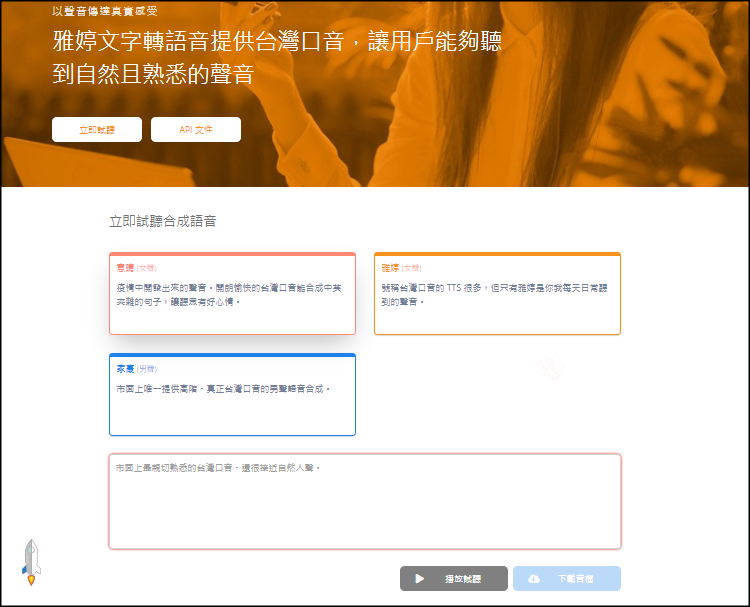This screenshot has height=607, width=750.
Task: Click the 家豪 card description text
Action: tap(222, 388)
